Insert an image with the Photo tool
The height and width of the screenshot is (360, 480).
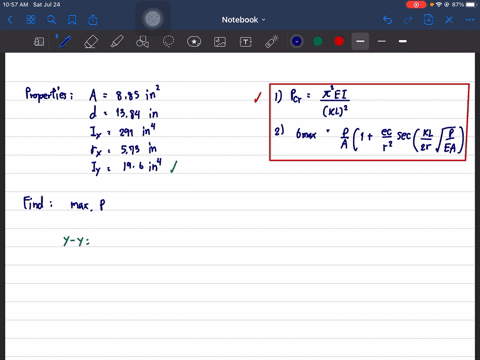220,42
